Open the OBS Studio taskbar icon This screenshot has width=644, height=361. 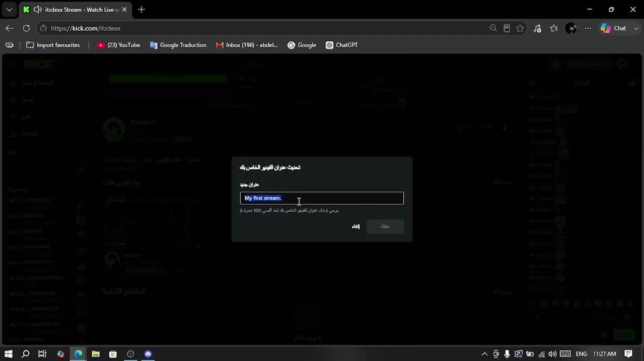coord(130,354)
